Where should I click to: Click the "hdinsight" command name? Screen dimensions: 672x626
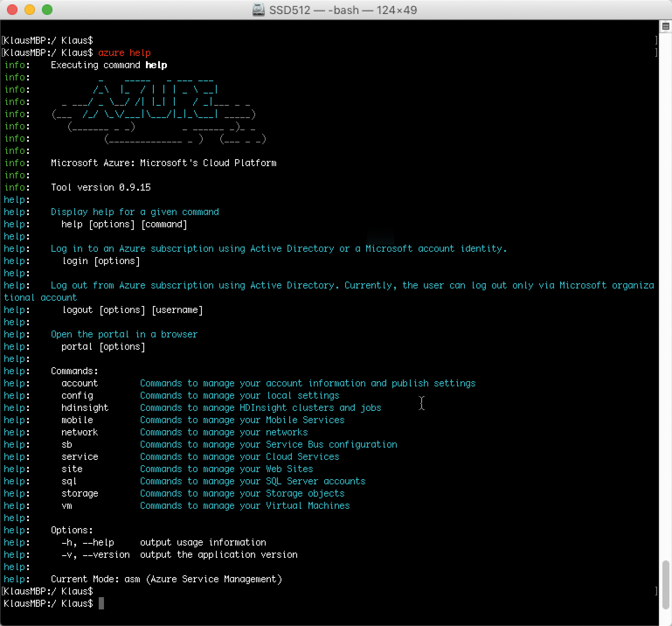85,408
